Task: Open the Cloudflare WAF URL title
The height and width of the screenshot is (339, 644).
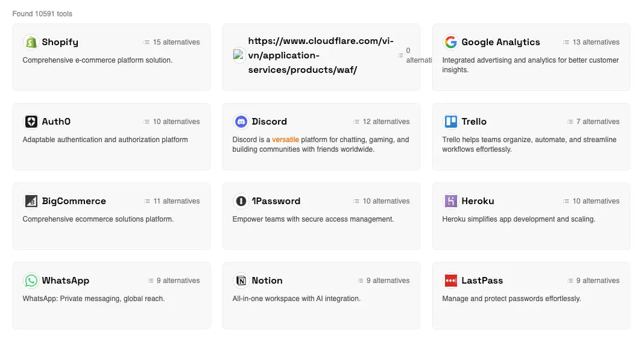Action: 321,55
